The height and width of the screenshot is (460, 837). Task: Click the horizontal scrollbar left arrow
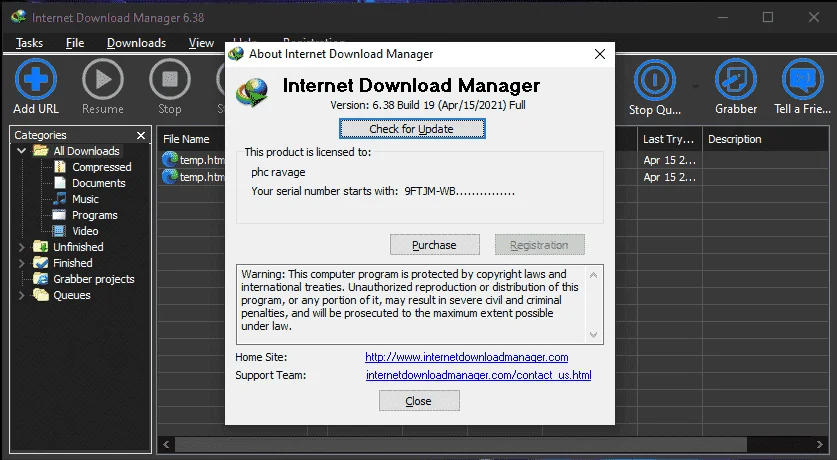(166, 445)
